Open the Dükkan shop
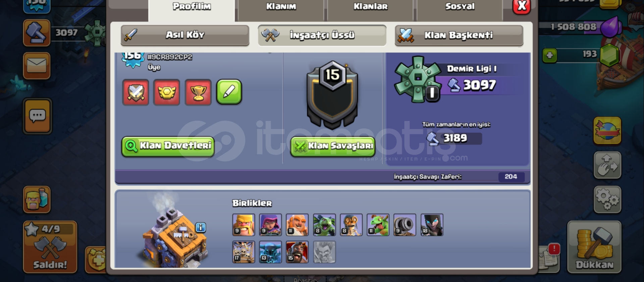 [x=594, y=247]
